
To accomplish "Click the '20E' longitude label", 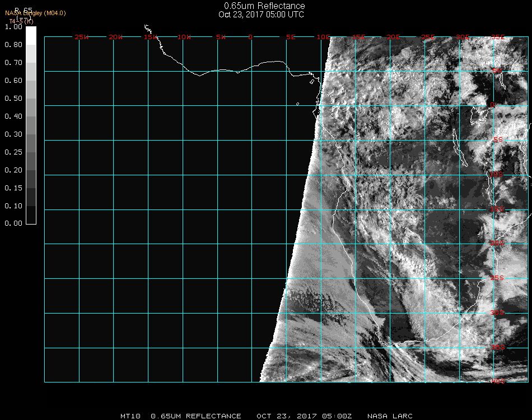I will pyautogui.click(x=394, y=37).
